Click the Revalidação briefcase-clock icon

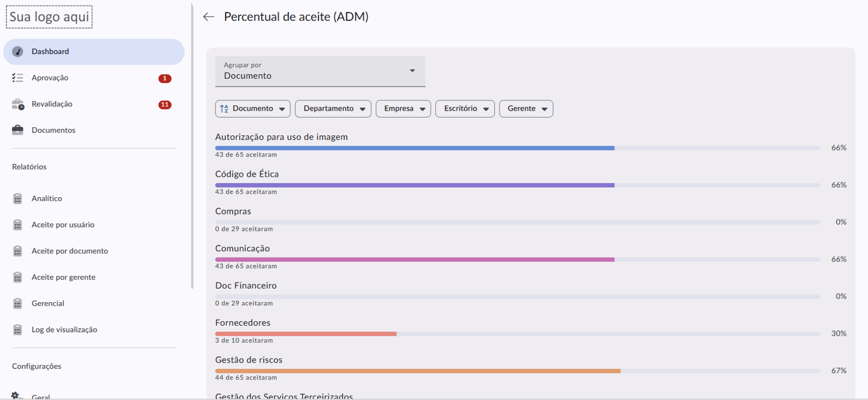tap(18, 104)
